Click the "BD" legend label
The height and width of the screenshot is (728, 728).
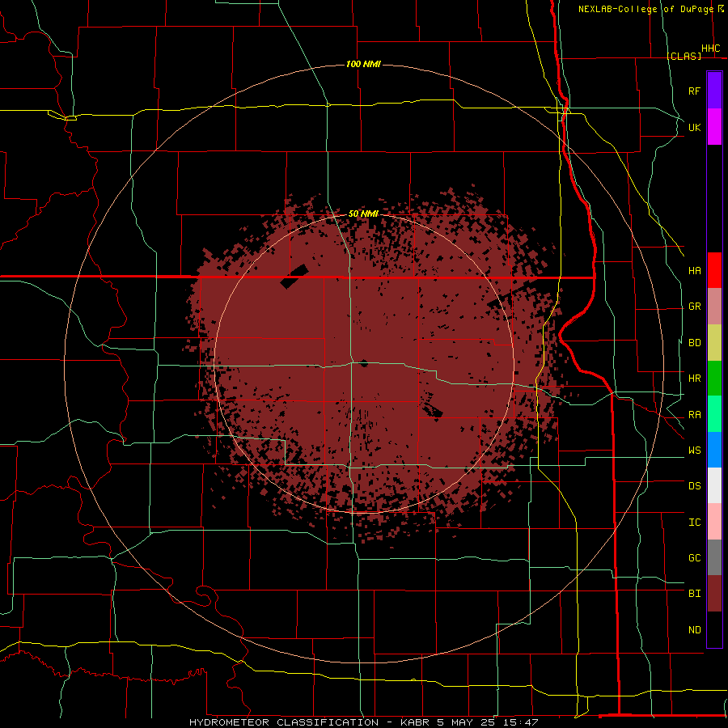[694, 343]
